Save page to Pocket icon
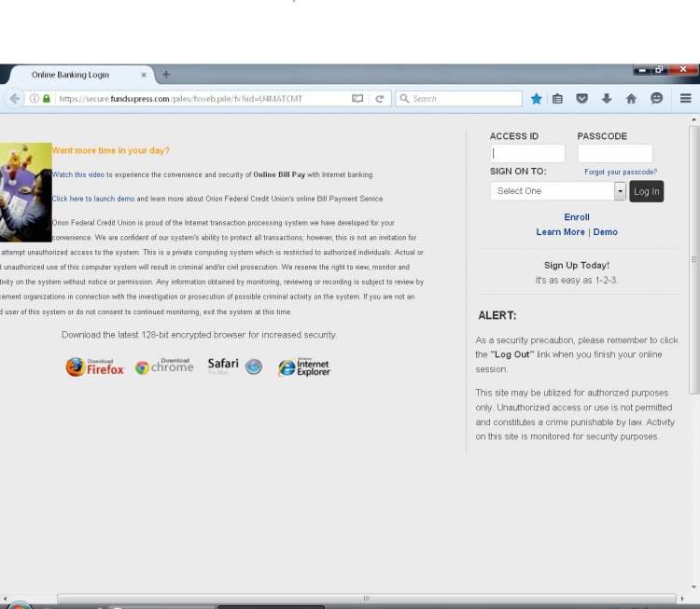This screenshot has height=609, width=700. click(x=581, y=99)
